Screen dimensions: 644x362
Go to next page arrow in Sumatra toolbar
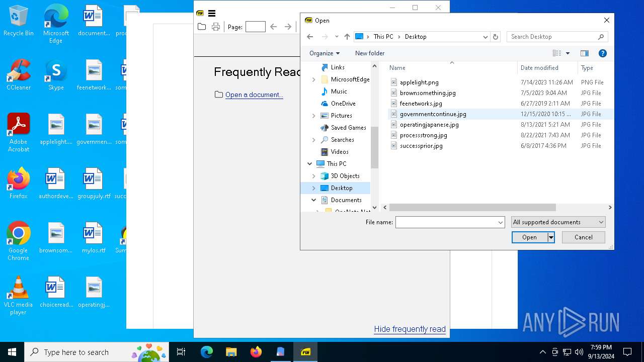288,27
